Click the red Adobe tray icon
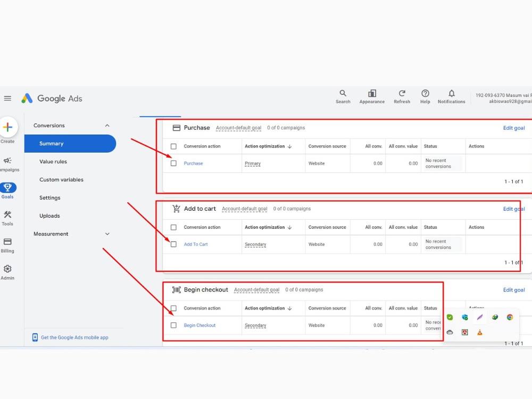This screenshot has width=532, height=399. pos(465,332)
